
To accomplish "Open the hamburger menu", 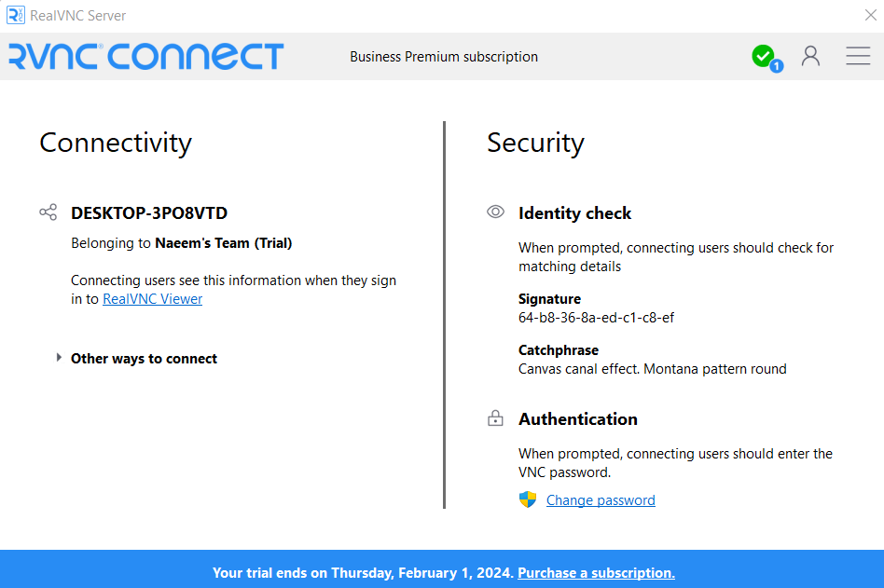I will (858, 56).
